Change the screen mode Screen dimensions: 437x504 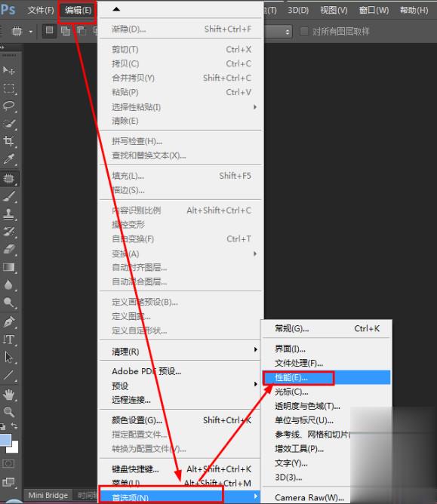tap(8, 482)
